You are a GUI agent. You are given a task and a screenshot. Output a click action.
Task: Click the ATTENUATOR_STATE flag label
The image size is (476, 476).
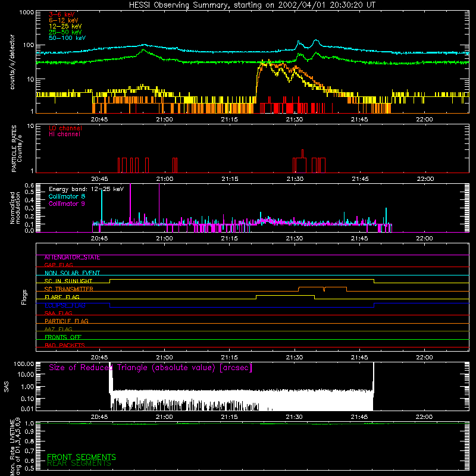click(72, 258)
